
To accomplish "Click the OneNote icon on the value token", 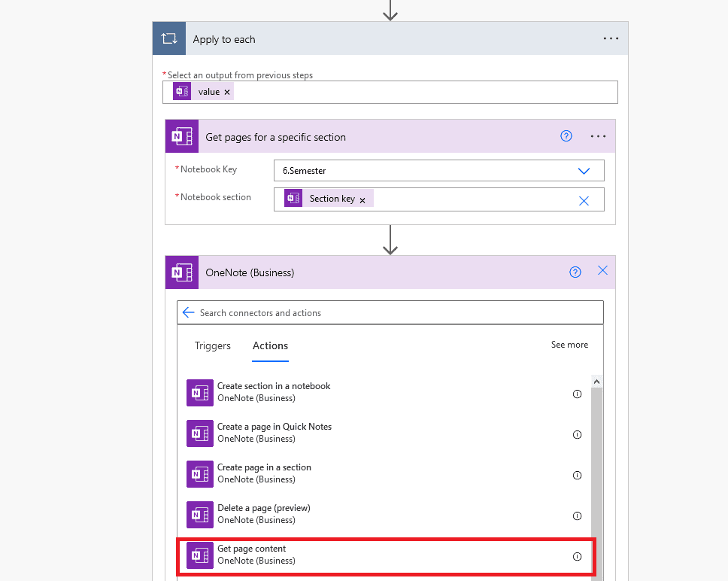I will click(182, 92).
